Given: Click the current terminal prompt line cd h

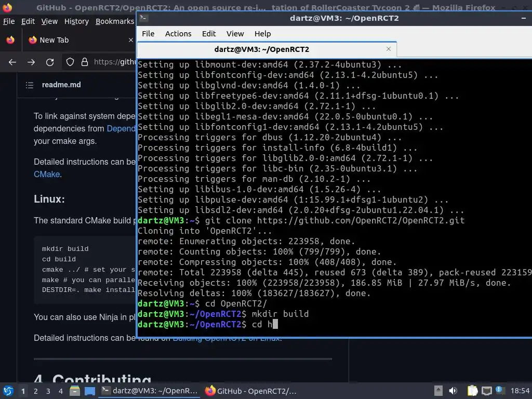Looking at the screenshot, I should pyautogui.click(x=208, y=324).
